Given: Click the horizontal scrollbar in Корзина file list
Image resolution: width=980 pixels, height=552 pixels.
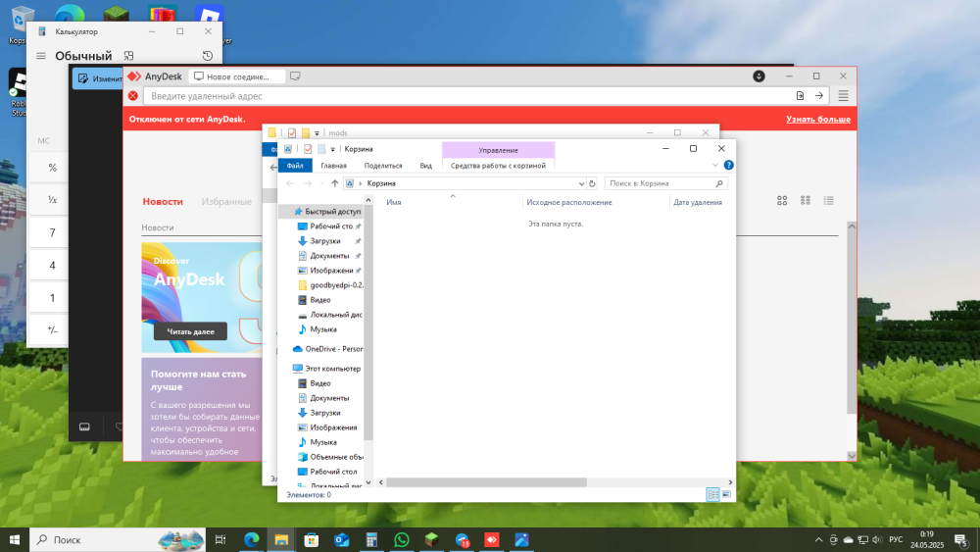Looking at the screenshot, I should (487, 482).
